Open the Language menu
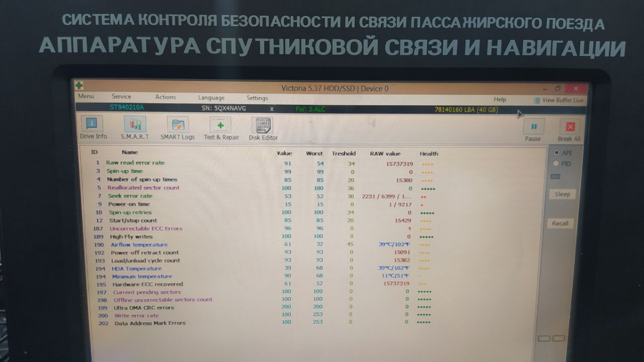Viewport: 644px width, 362px height. 211,98
